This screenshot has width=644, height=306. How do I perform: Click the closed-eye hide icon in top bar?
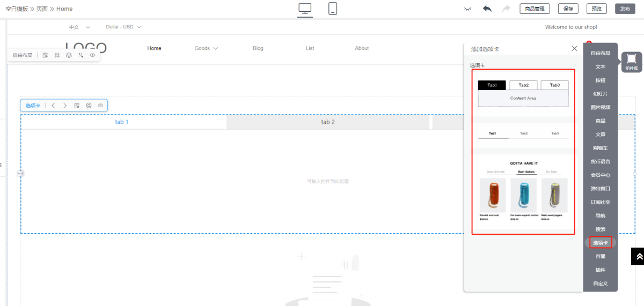click(468, 9)
